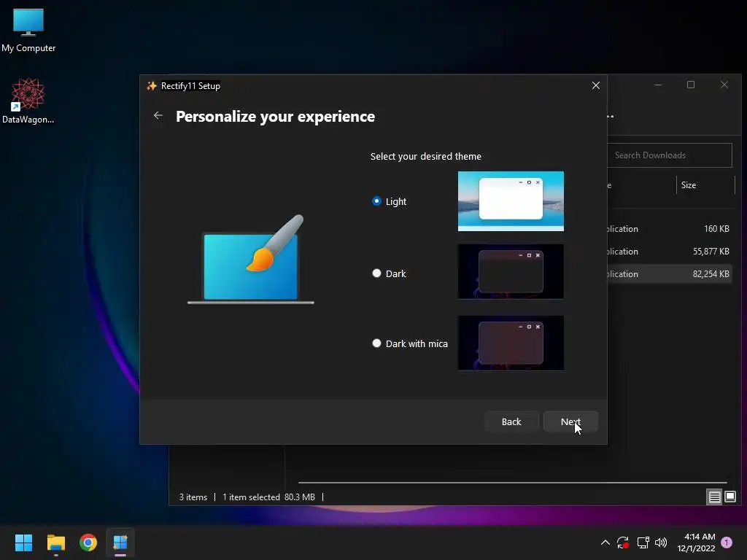
Task: Sort by Size column in Explorer
Action: [x=689, y=185]
